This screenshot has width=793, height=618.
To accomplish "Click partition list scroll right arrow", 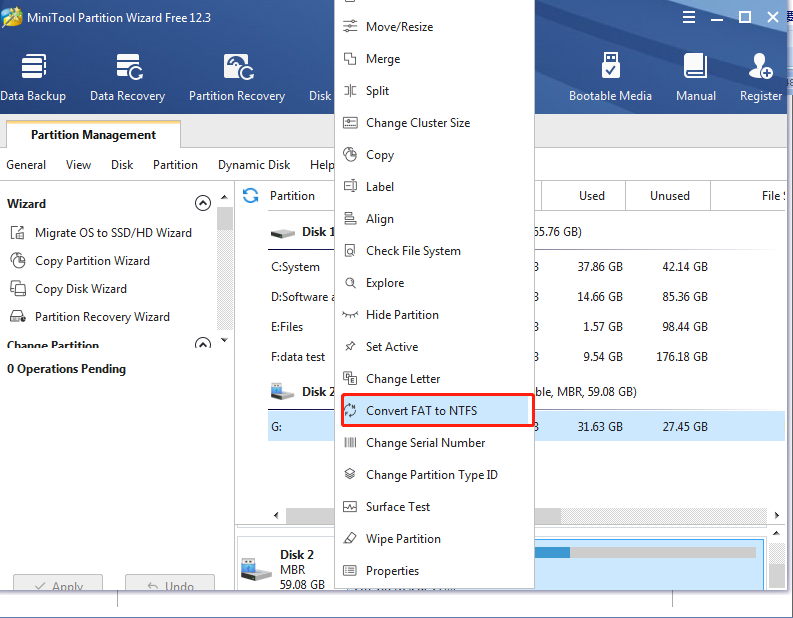I will 777,515.
